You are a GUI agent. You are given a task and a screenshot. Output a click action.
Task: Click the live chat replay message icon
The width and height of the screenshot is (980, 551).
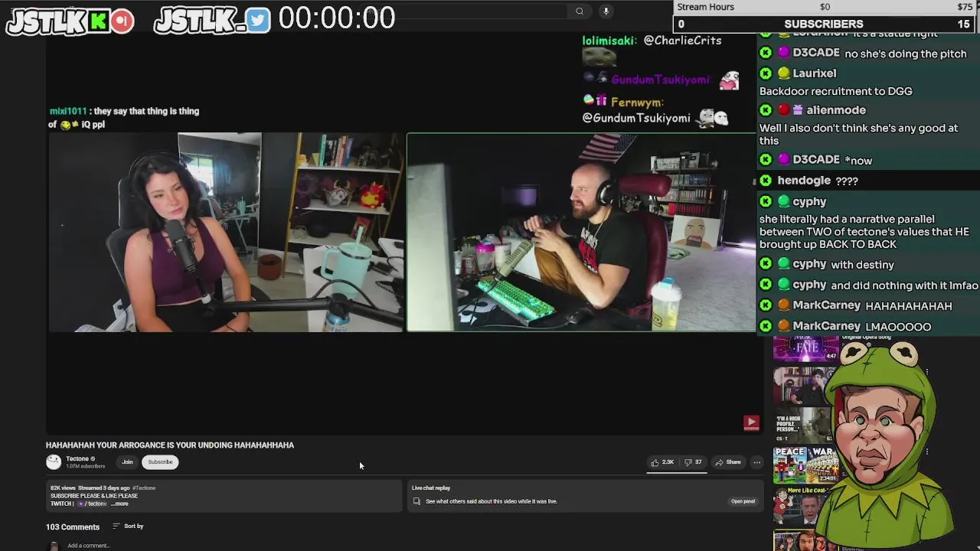[416, 501]
